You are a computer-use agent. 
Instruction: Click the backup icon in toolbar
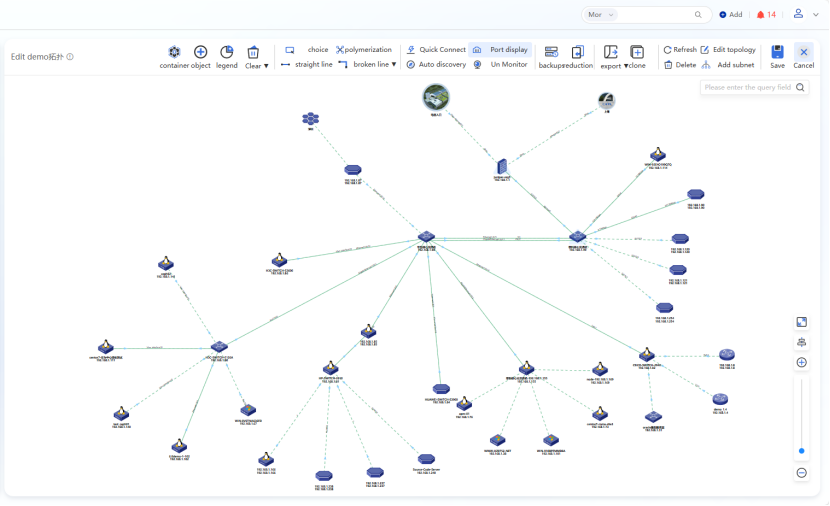coord(551,52)
